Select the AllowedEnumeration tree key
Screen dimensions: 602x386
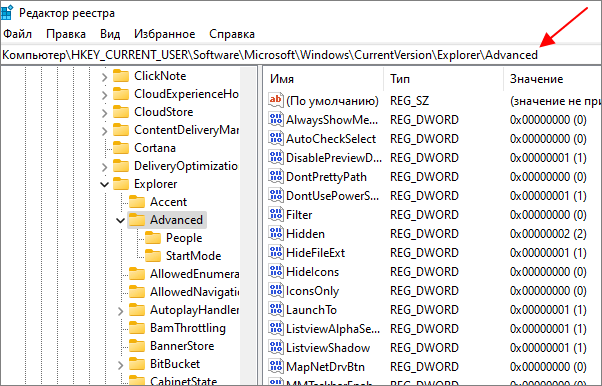pyautogui.click(x=194, y=274)
